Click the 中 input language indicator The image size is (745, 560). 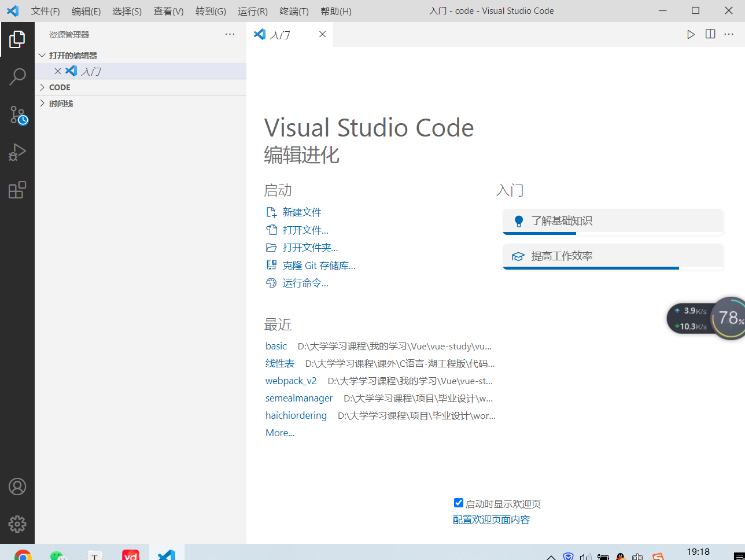click(x=637, y=557)
